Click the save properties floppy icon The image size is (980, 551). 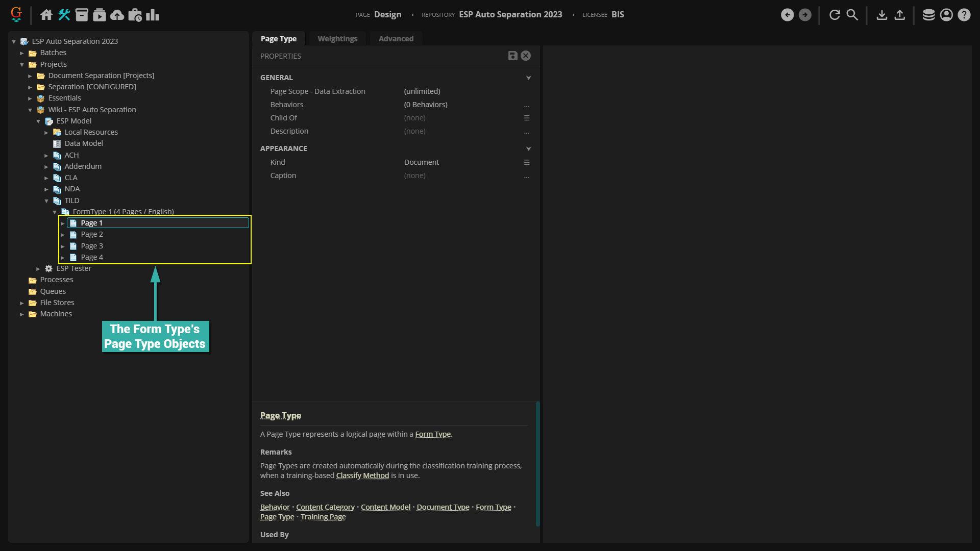coord(512,56)
